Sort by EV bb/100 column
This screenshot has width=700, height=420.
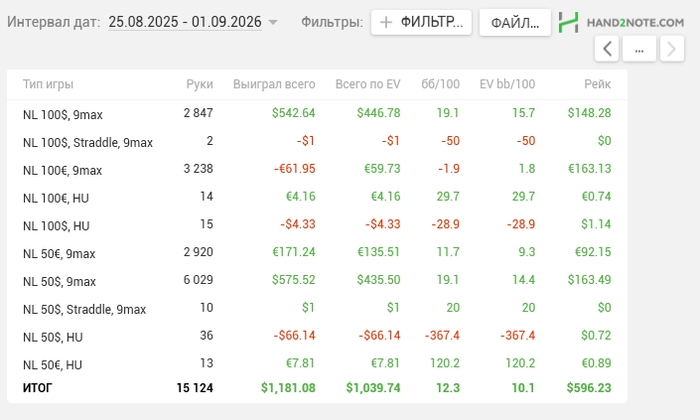[507, 85]
